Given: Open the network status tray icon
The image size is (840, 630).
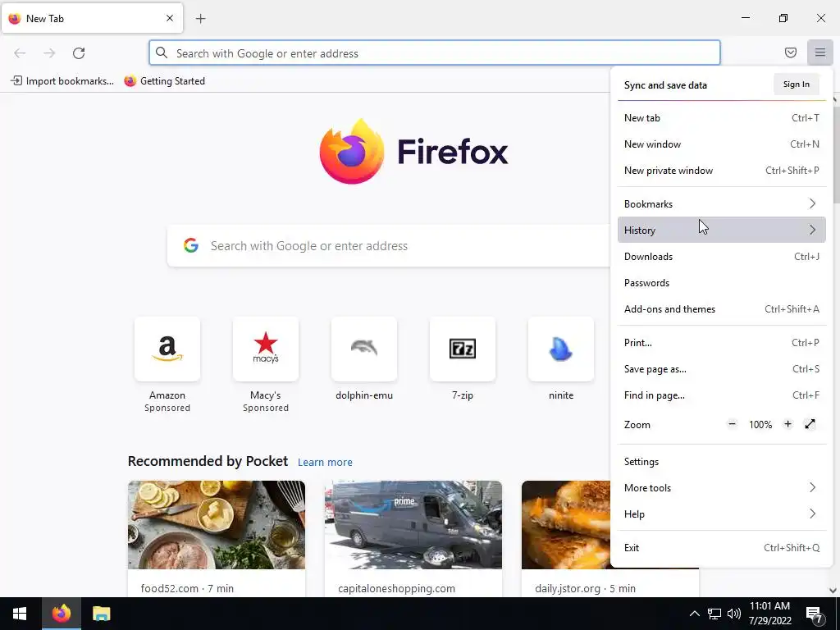Looking at the screenshot, I should [x=714, y=614].
